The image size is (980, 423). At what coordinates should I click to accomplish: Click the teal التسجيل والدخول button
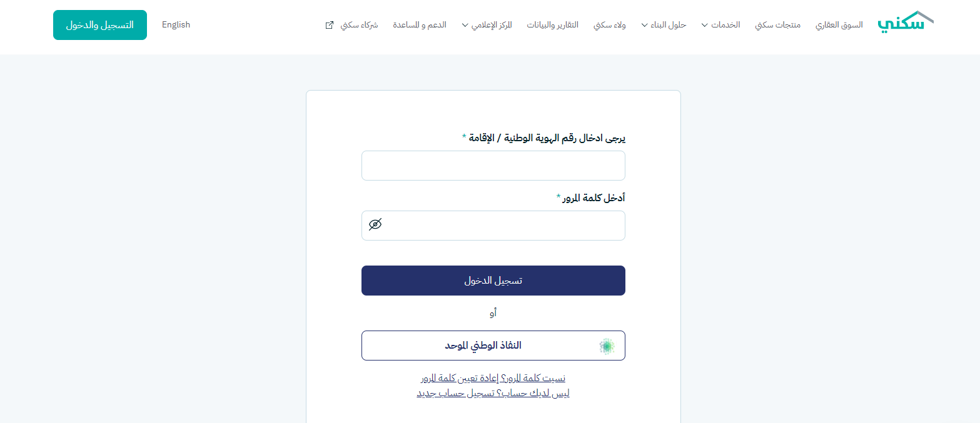point(100,25)
